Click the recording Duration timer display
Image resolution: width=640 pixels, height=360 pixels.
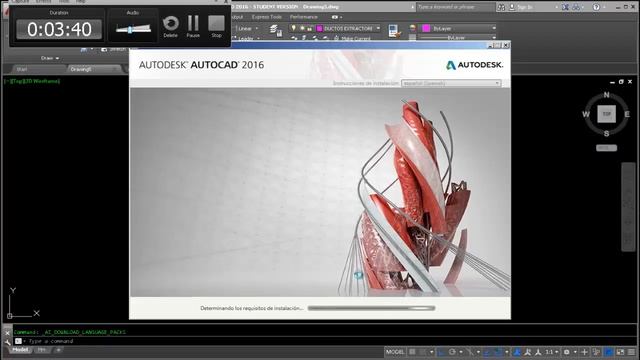coord(59,29)
